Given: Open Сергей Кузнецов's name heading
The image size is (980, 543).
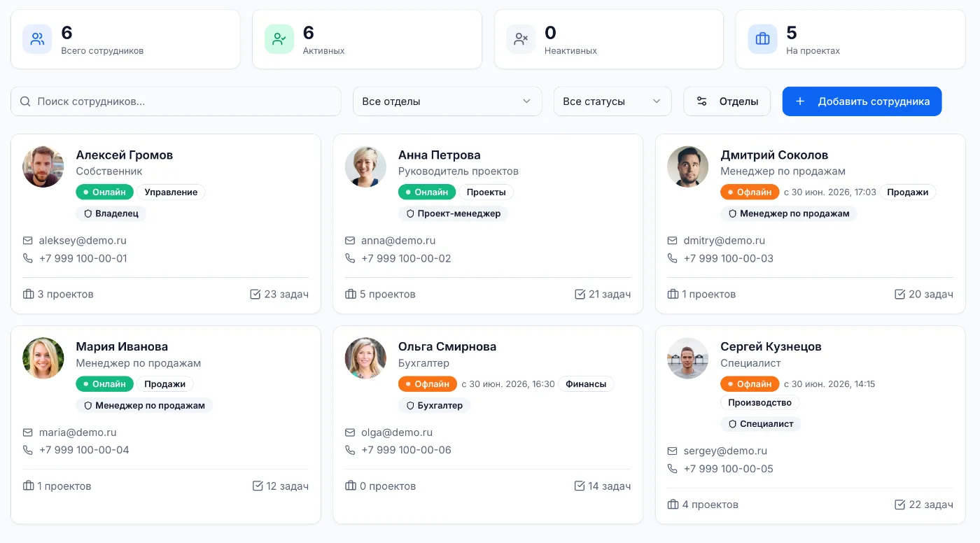Looking at the screenshot, I should click(771, 346).
